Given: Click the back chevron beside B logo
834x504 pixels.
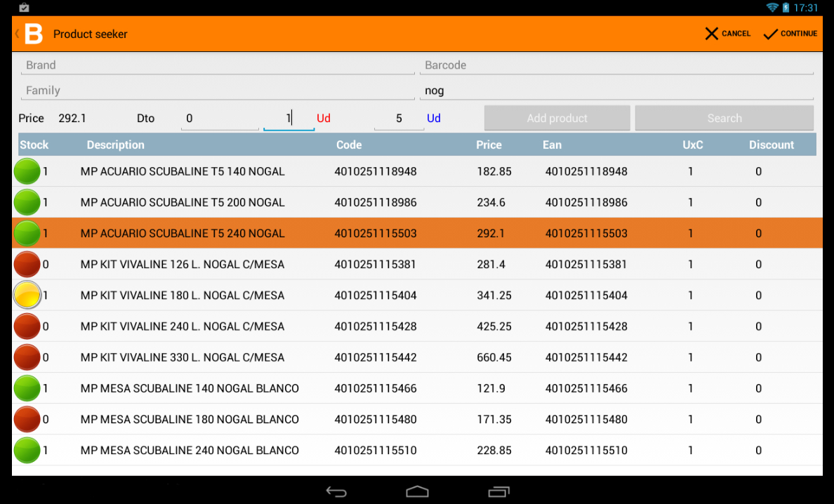Looking at the screenshot, I should click(17, 34).
